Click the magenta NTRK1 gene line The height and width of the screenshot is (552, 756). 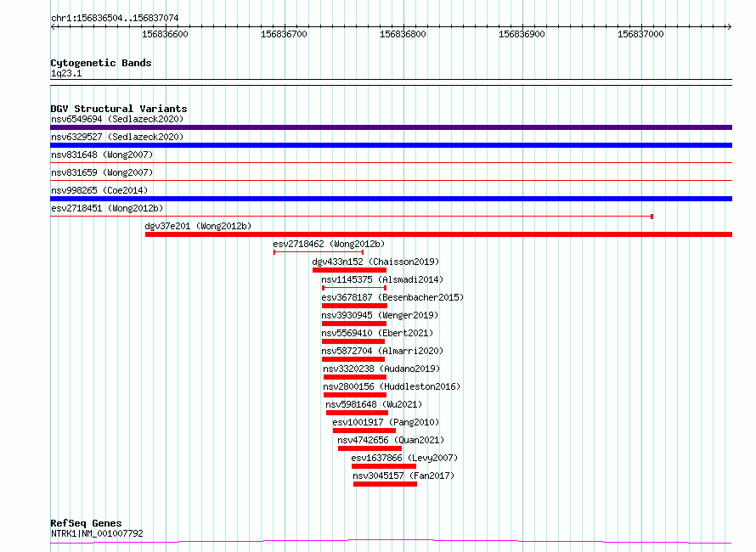pos(391,541)
